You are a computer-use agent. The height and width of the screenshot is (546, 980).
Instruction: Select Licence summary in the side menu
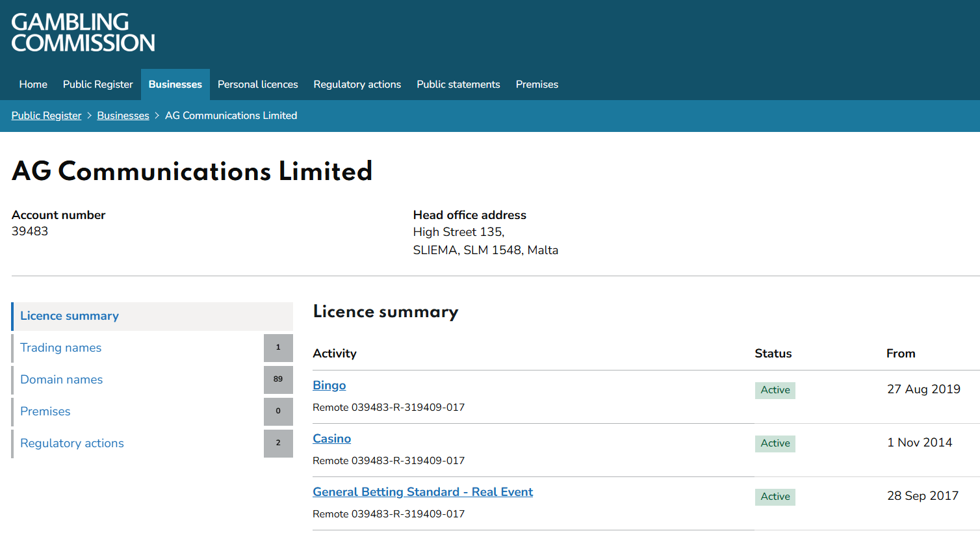pyautogui.click(x=152, y=316)
